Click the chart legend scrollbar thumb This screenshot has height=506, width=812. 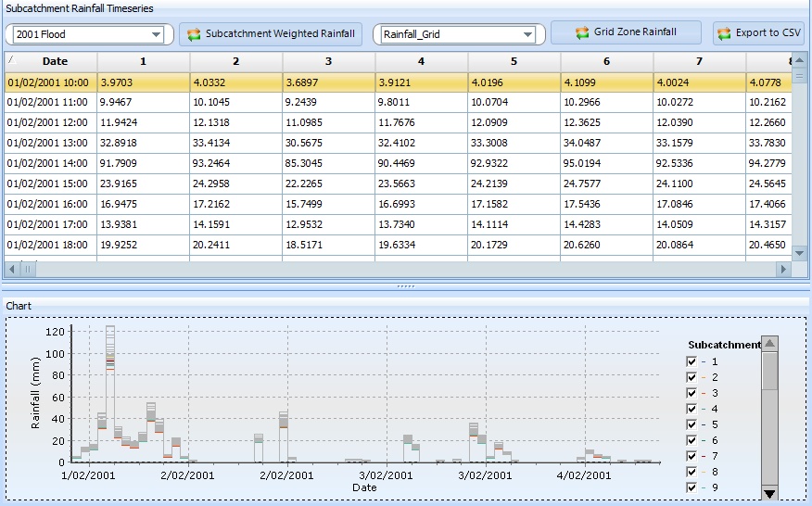tap(769, 371)
